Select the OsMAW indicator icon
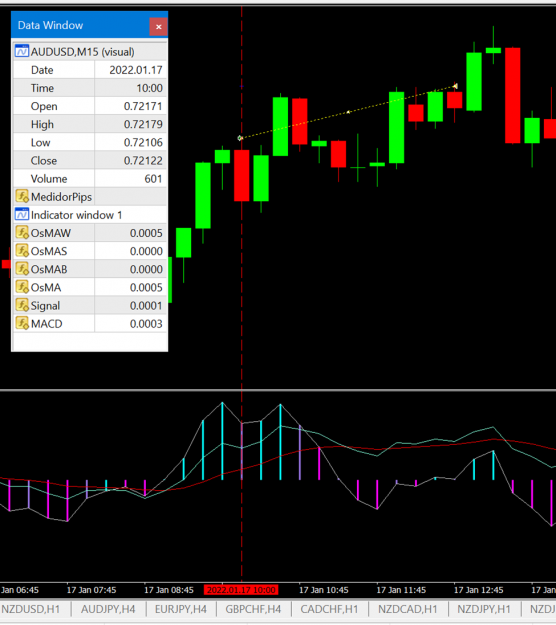556x625 pixels. coord(22,233)
